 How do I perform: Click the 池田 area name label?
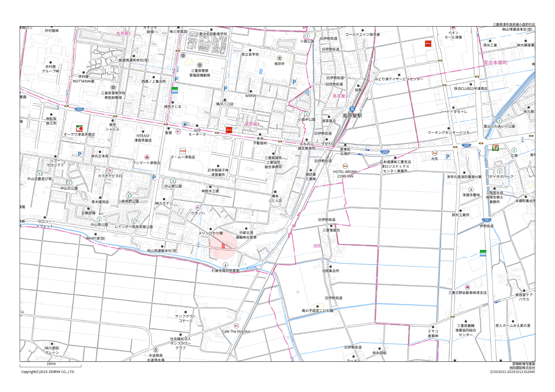pyautogui.click(x=317, y=246)
